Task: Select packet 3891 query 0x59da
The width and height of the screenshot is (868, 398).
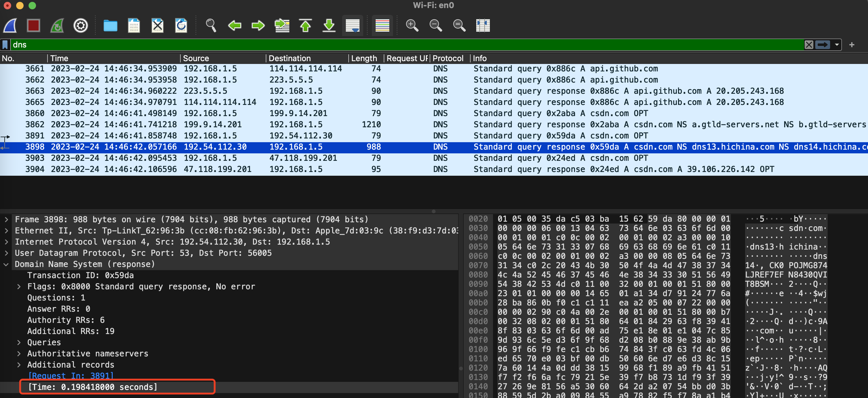Action: pos(434,135)
